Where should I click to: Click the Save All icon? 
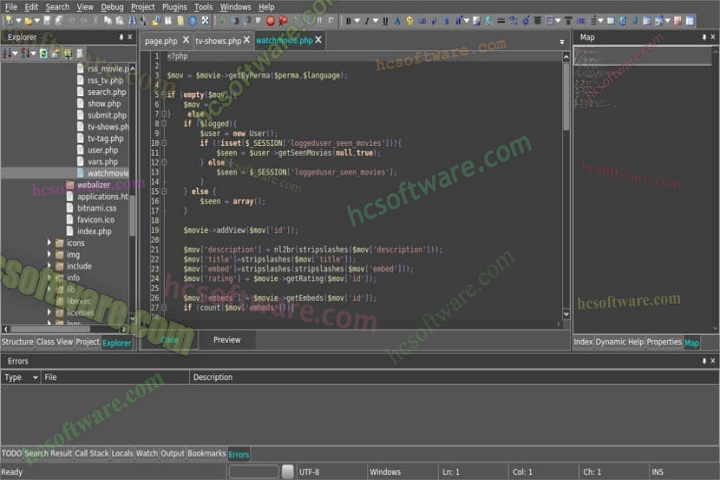(59, 21)
